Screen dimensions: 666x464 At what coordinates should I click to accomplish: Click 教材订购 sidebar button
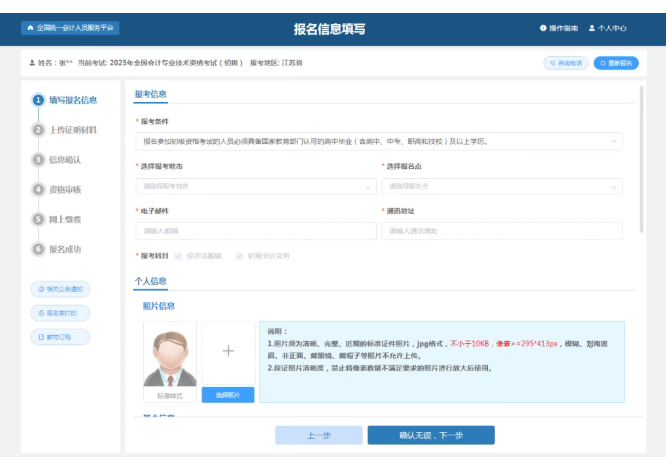61,337
